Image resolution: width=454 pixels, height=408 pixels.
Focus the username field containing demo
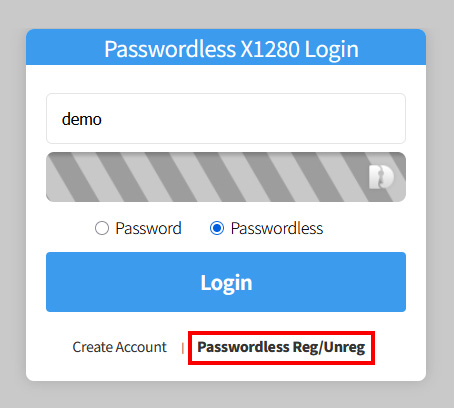(226, 119)
